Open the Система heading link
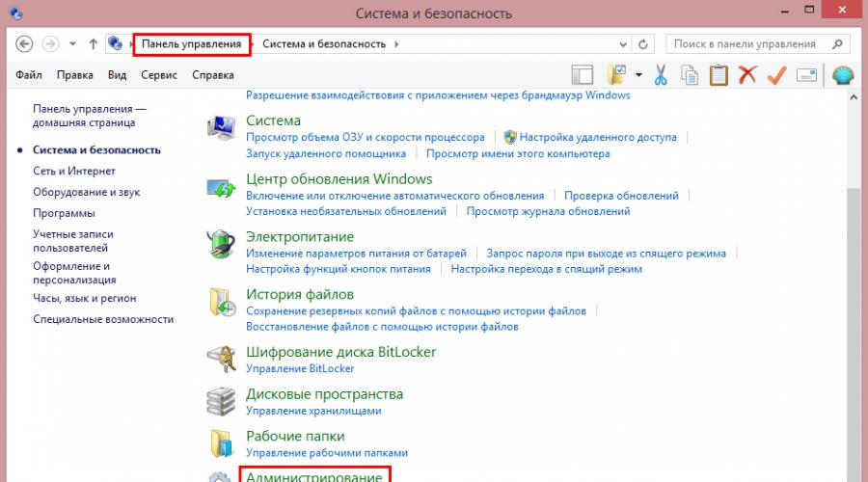 [x=274, y=120]
